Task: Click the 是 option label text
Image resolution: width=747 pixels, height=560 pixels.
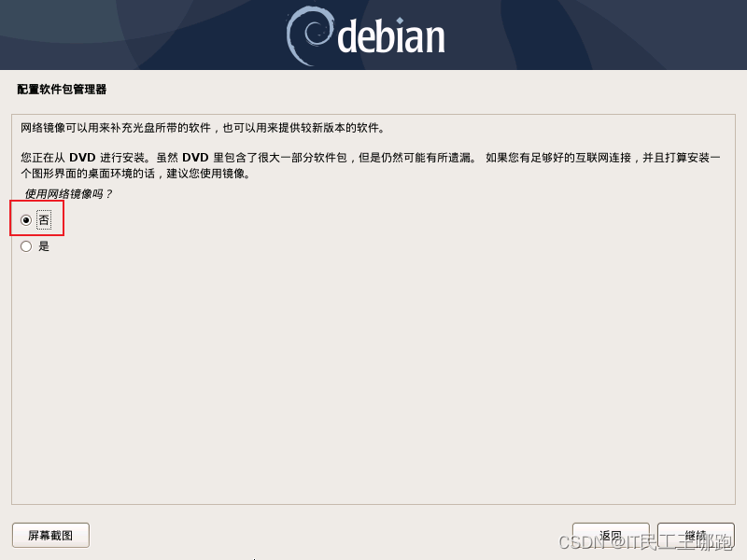Action: (44, 246)
